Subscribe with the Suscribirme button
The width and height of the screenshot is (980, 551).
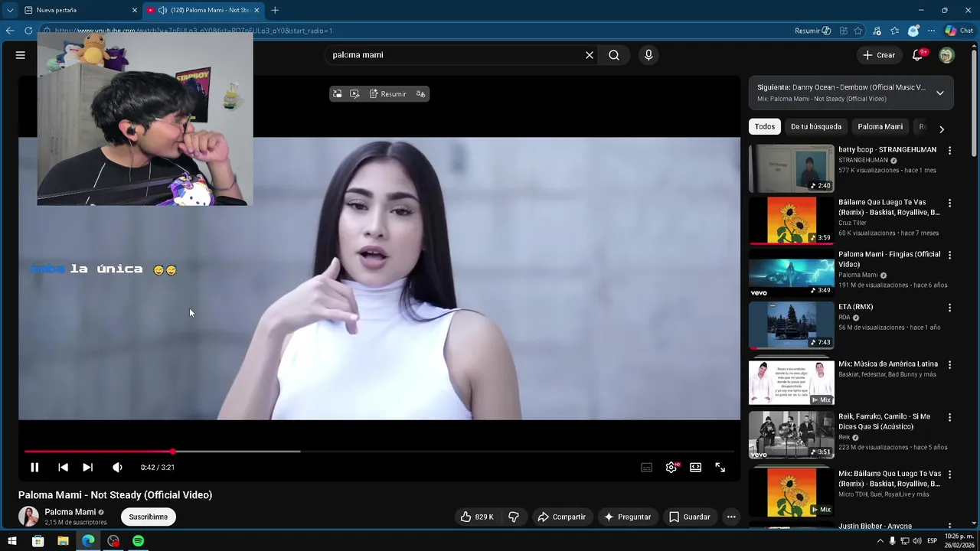(x=149, y=517)
